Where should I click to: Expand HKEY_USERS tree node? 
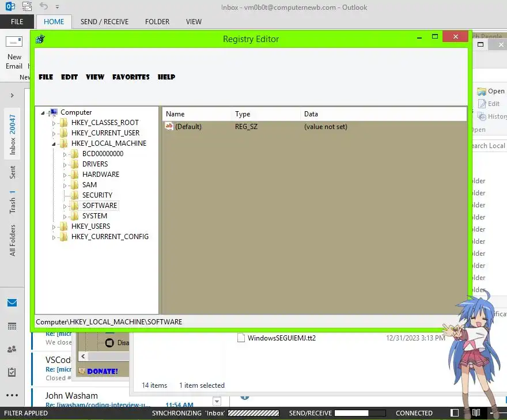point(54,226)
